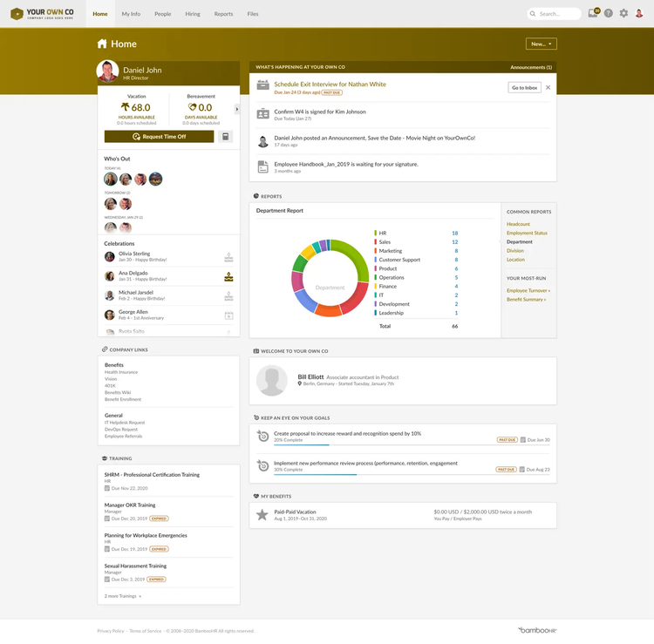The image size is (654, 644).
Task: Click the Training graduation cap icon
Action: click(105, 458)
